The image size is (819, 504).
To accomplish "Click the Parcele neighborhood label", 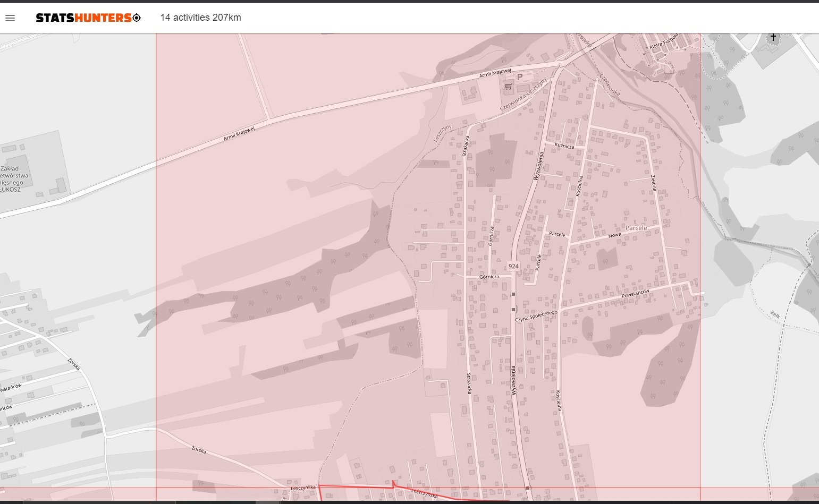I will 636,228.
